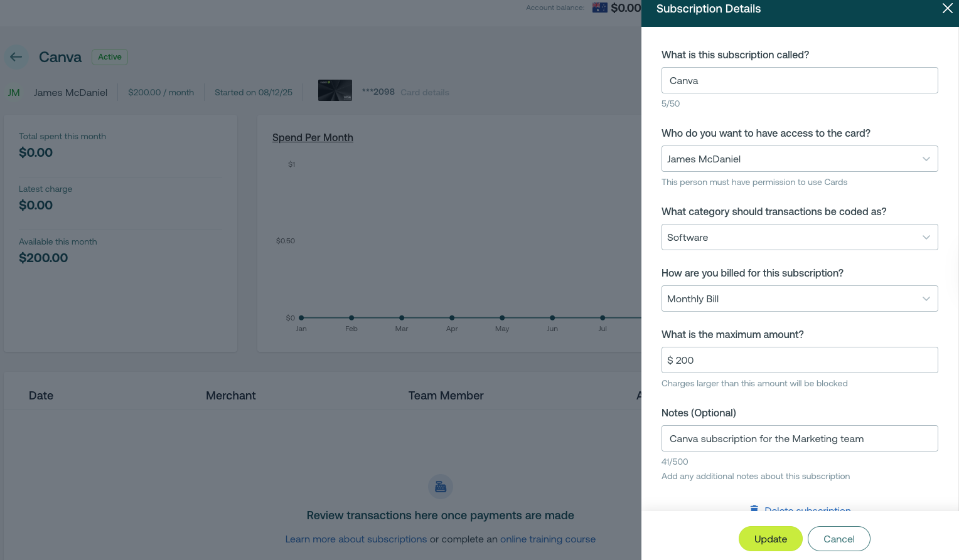The height and width of the screenshot is (560, 959).
Task: Open the card thumbnail ending in 2098
Action: [335, 90]
